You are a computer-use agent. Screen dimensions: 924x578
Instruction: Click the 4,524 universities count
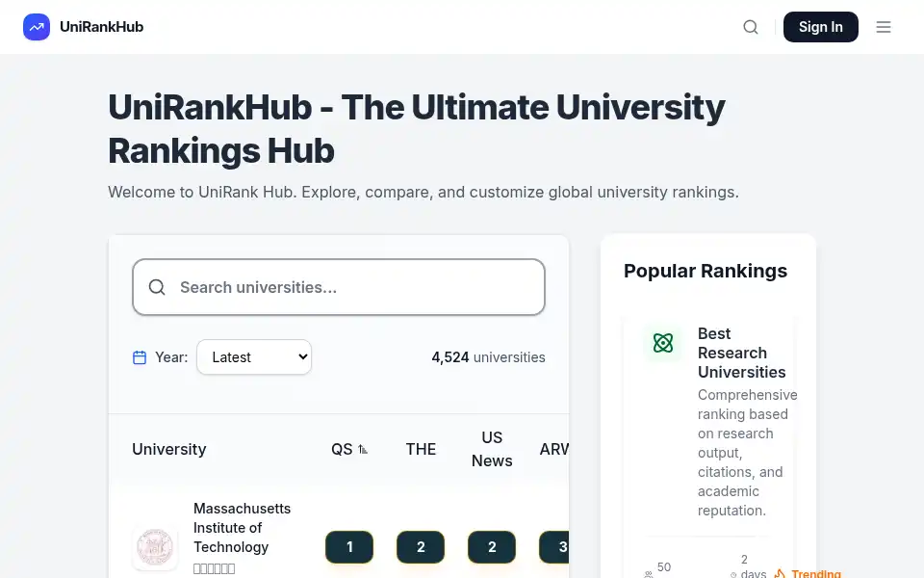pos(488,357)
